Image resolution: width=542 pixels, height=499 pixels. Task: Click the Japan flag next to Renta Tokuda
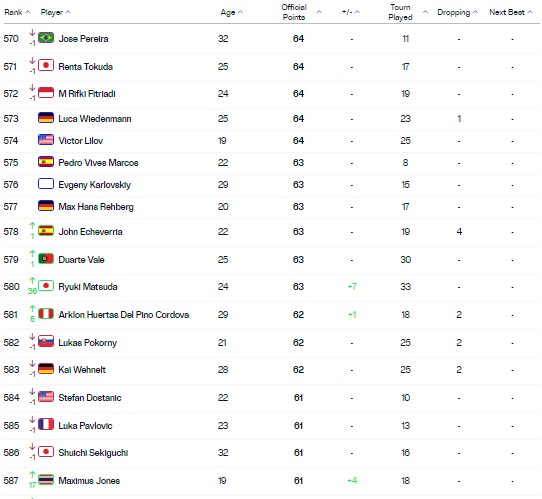point(46,65)
